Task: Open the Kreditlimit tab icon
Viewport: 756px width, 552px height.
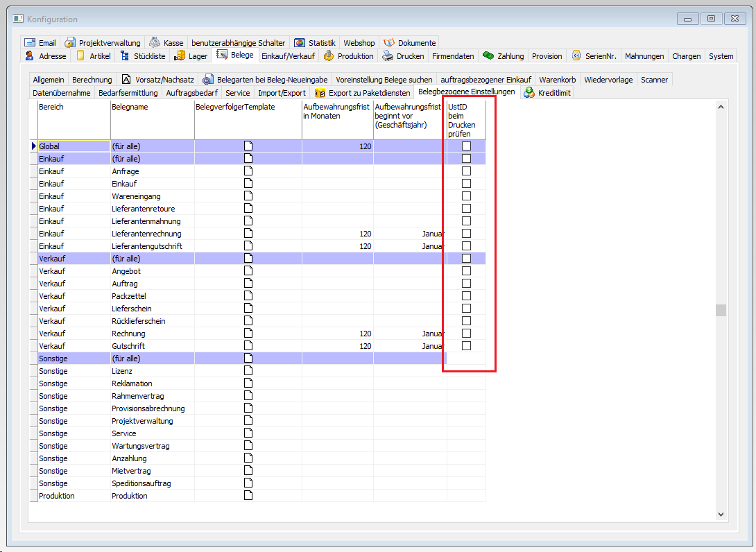Action: pos(530,93)
